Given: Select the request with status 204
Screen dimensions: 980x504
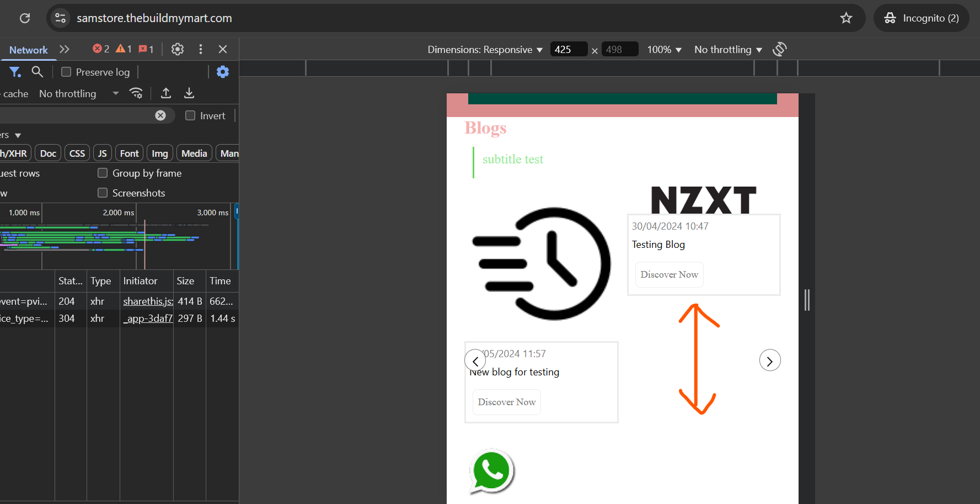Looking at the screenshot, I should (119, 301).
